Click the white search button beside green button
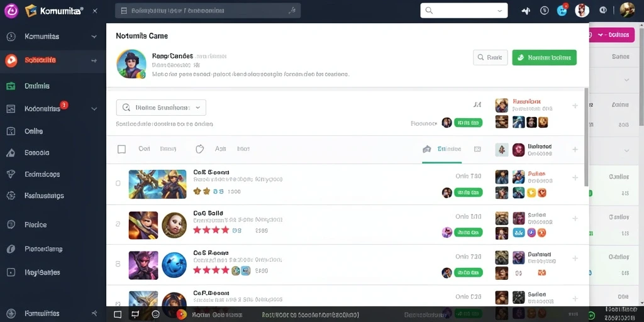 tap(491, 58)
